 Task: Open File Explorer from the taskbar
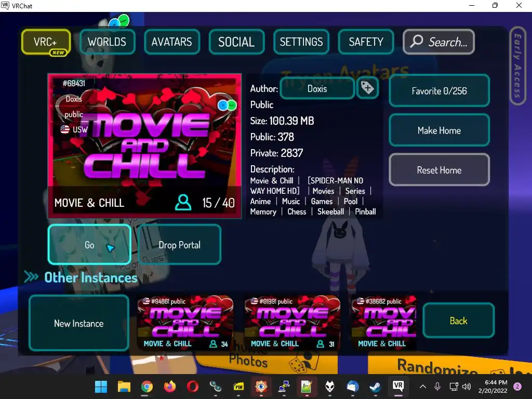tap(124, 387)
